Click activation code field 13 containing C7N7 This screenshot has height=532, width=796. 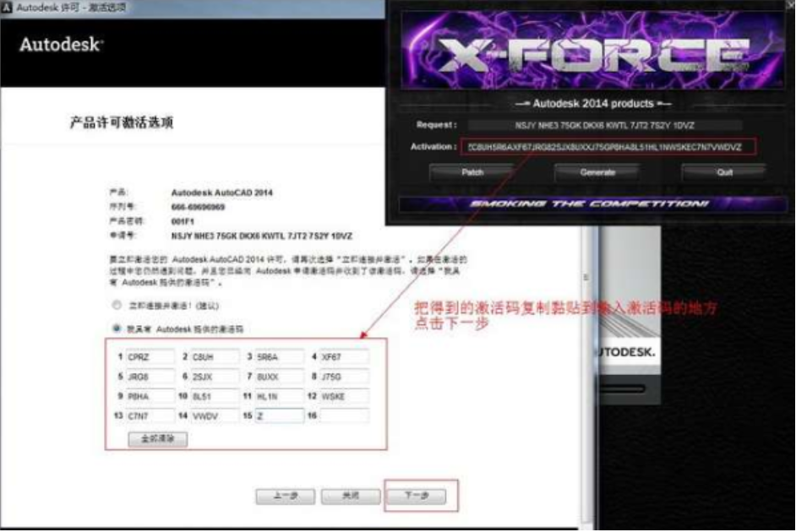point(150,415)
